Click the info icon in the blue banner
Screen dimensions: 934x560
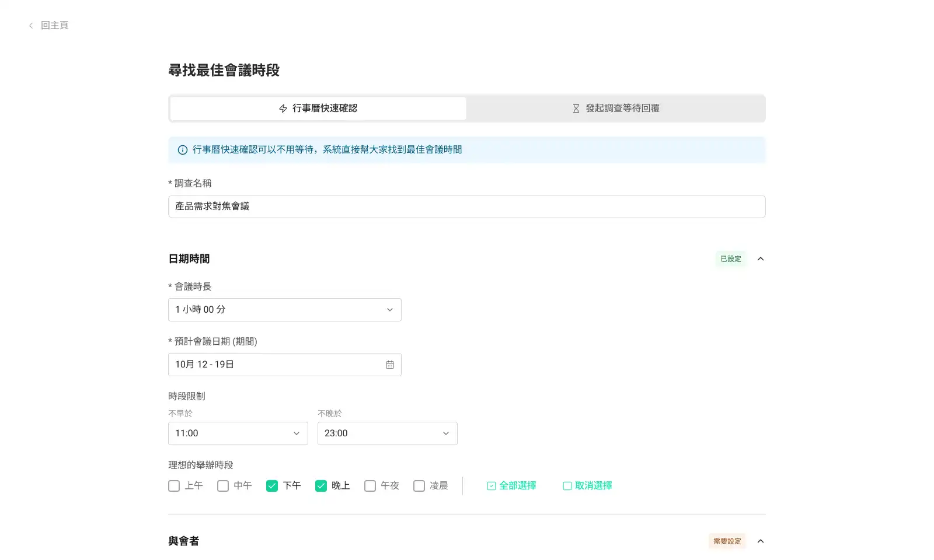[x=182, y=150]
